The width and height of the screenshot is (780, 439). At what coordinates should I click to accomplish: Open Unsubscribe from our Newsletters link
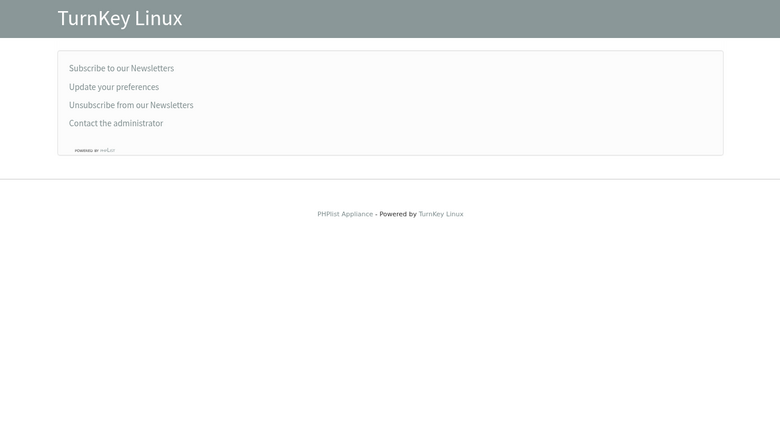click(x=131, y=105)
